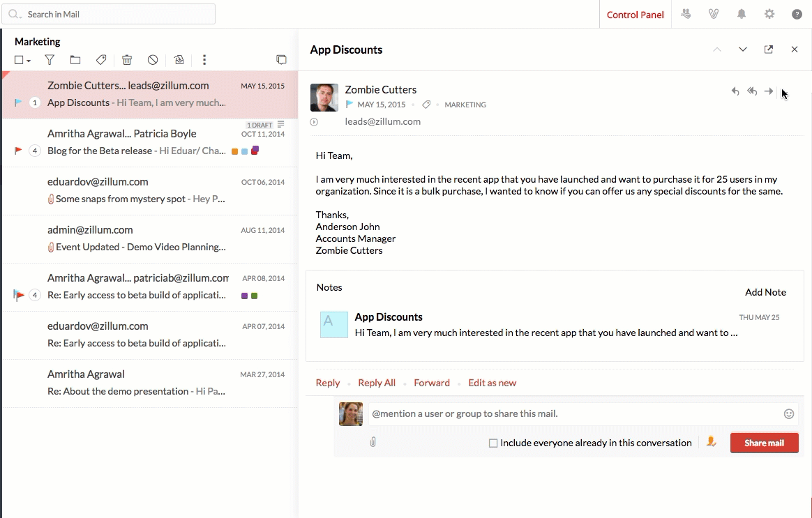Click the attachment paperclip in the share box

tap(373, 441)
